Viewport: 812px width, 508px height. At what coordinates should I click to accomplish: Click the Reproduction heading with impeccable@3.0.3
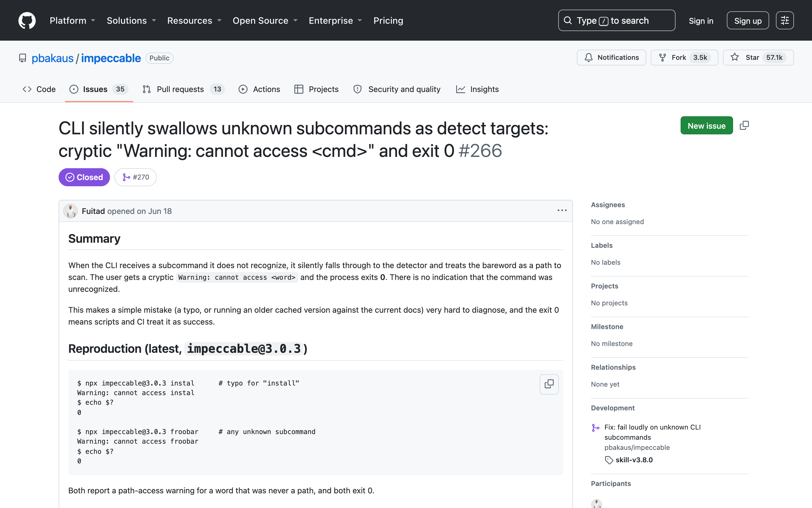click(188, 349)
